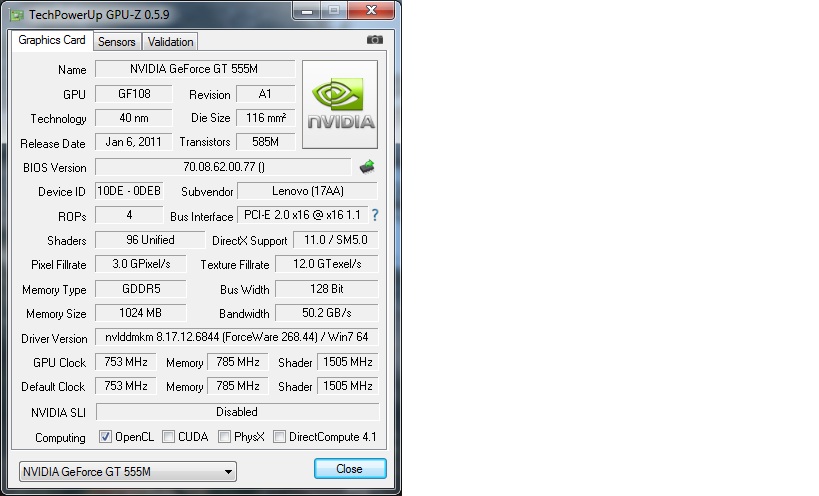This screenshot has width=819, height=496.
Task: Click the Memory Type field GDDR5
Action: coord(141,289)
